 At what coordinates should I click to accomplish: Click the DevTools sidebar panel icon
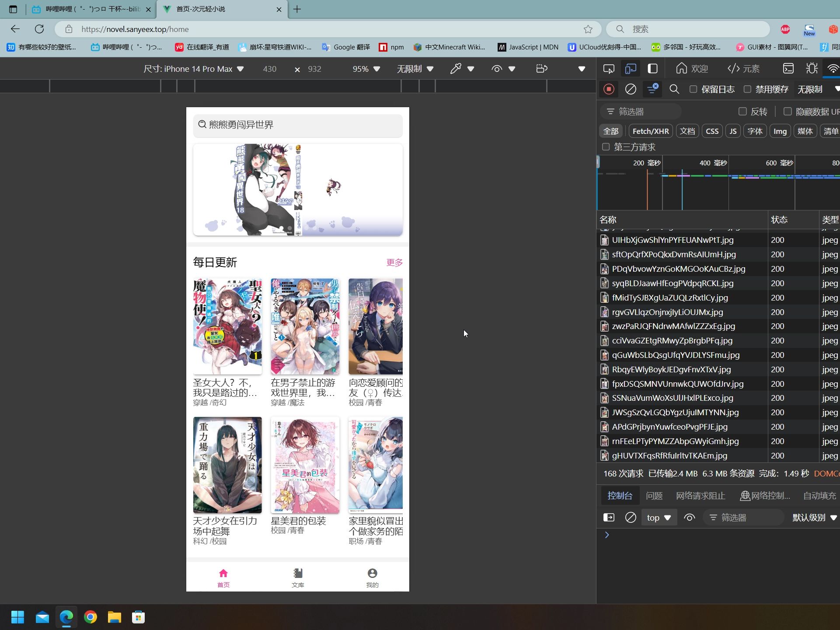point(652,69)
